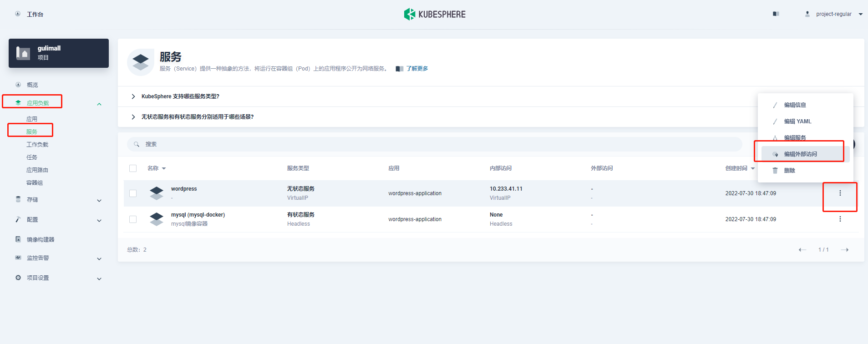Image resolution: width=868 pixels, height=344 pixels.
Task: Click the pencil icon beside 编辑信息
Action: 775,105
